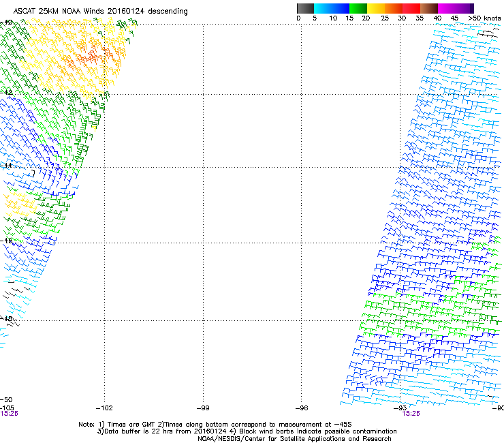Click the brown 35-40 knots legend swatch
The image size is (504, 443).
(429, 8)
